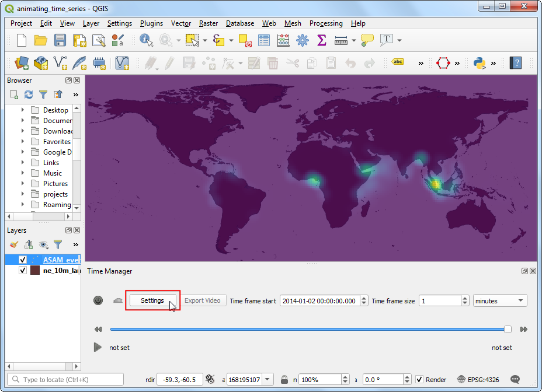The height and width of the screenshot is (392, 542).
Task: Open the Processing Toolbox icon
Action: pyautogui.click(x=303, y=40)
